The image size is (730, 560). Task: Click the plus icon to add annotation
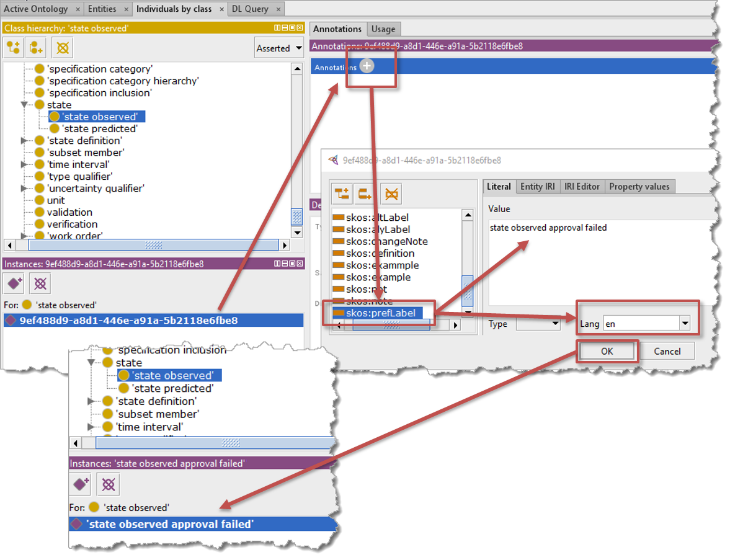[367, 66]
